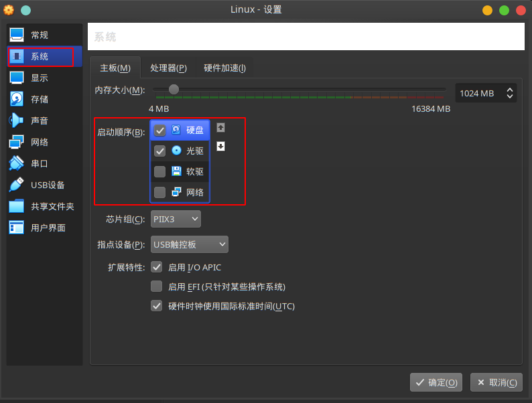The image size is (532, 403).
Task: Select 串口 label in the sidebar
Action: (x=40, y=164)
